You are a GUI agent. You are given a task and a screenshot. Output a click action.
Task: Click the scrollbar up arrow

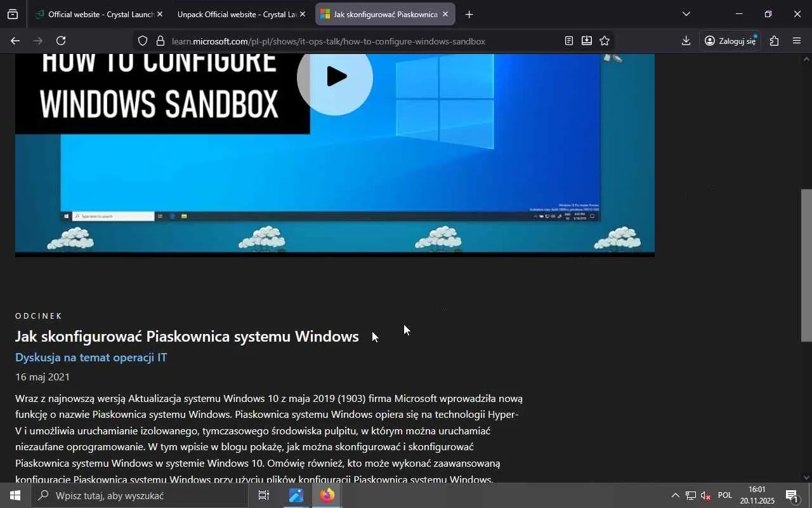(806, 60)
